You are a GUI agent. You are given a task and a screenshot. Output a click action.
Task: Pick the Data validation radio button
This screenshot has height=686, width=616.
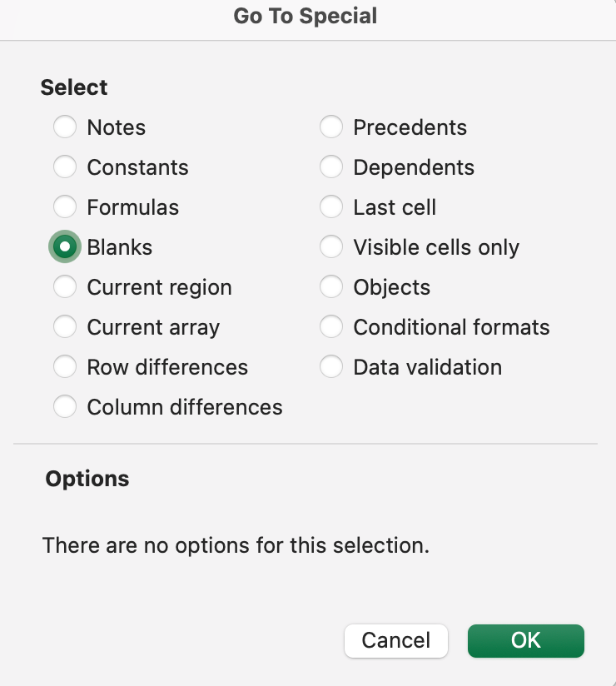tap(331, 367)
